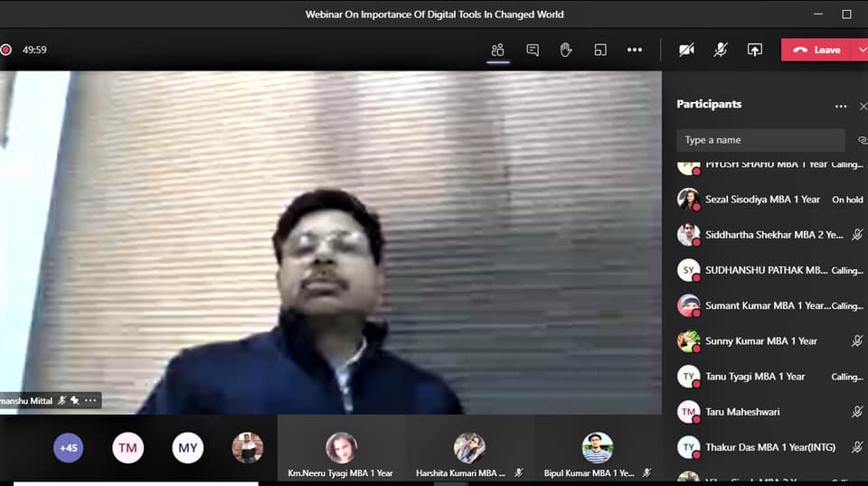This screenshot has width=868, height=486.
Task: Leave the meeting
Action: (817, 50)
